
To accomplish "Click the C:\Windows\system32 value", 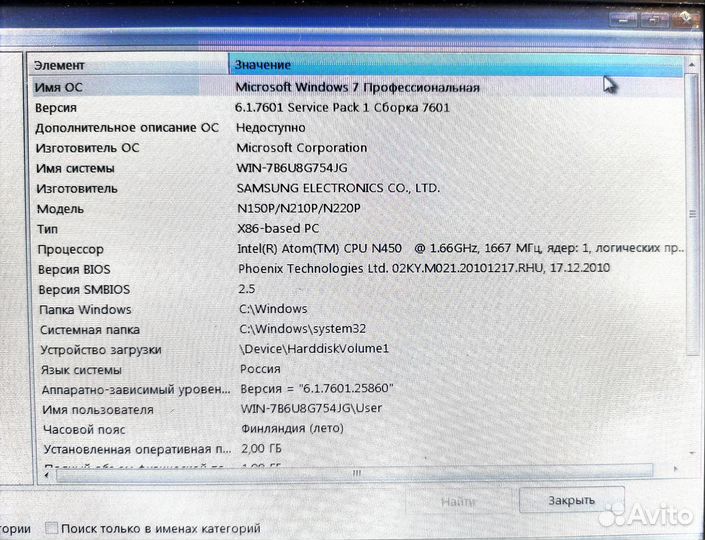I will [303, 329].
